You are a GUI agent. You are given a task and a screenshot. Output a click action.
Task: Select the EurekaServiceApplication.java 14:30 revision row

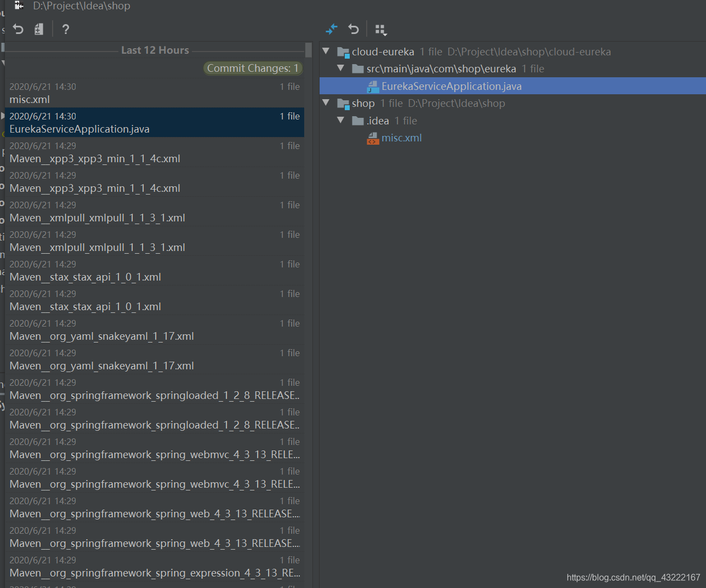(x=155, y=123)
